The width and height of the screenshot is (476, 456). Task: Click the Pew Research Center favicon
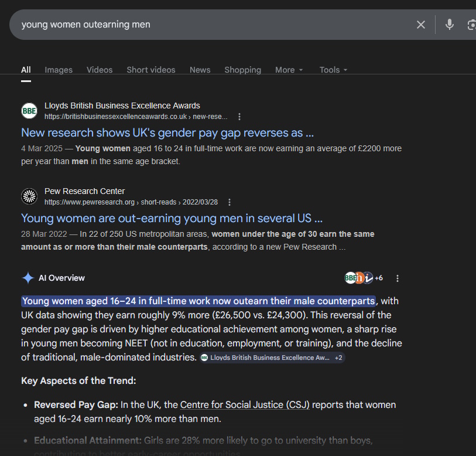pyautogui.click(x=29, y=196)
